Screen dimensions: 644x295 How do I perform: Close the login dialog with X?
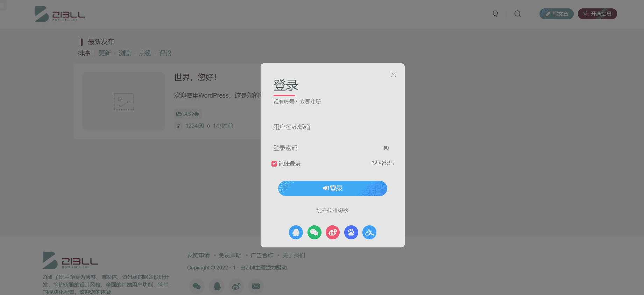click(x=394, y=75)
